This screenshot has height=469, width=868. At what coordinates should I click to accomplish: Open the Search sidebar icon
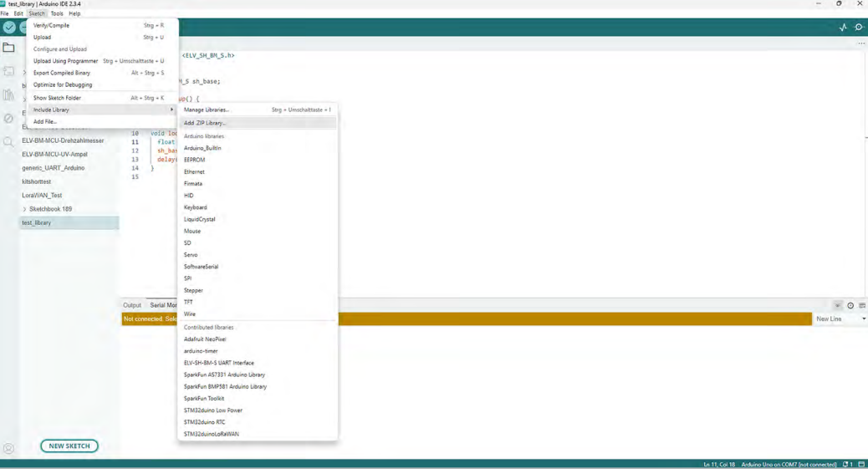(8, 142)
